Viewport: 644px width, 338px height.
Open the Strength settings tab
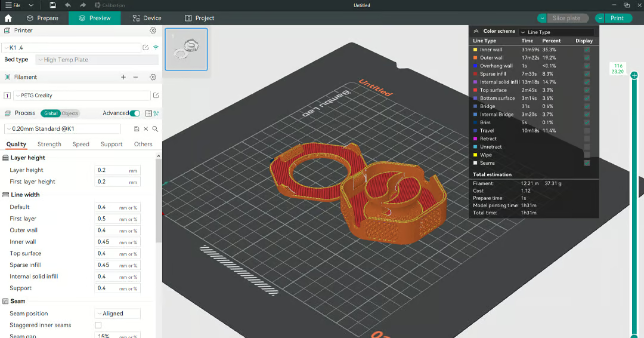pos(49,145)
